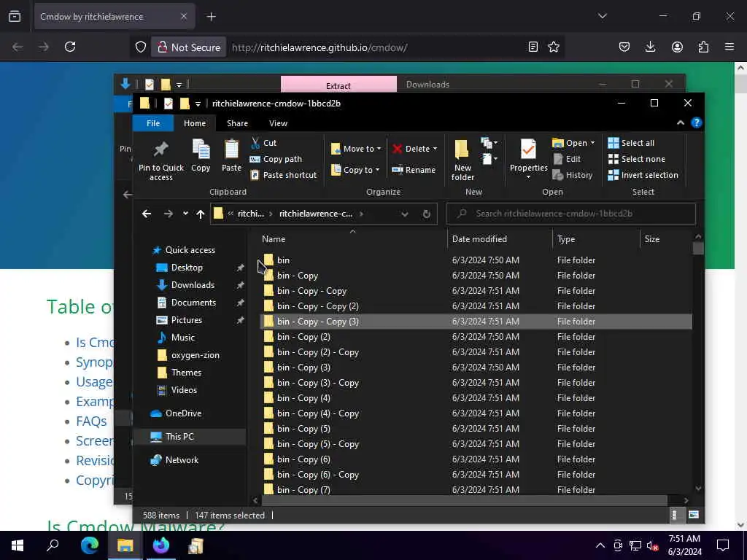This screenshot has width=747, height=560.
Task: Open the File menu tab
Action: pos(153,123)
